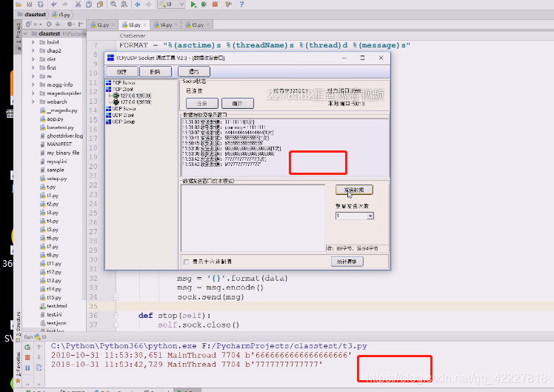The image size is (554, 392).
Task: Expand the dist folder
Action: coord(33,59)
